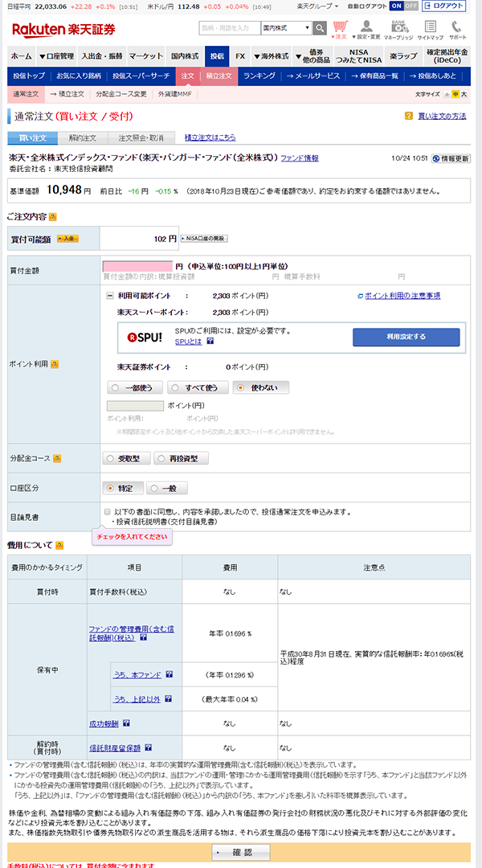Click help icon beside ファンドの管理費用
This screenshot has height=868, width=482.
pos(143,637)
